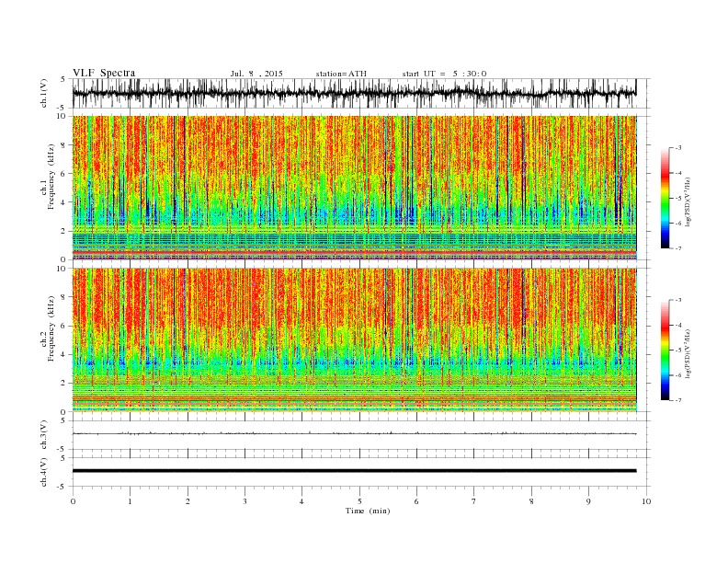Click the "-5" tick on ch.2 colorbar
The image size is (728, 563).
pos(678,350)
